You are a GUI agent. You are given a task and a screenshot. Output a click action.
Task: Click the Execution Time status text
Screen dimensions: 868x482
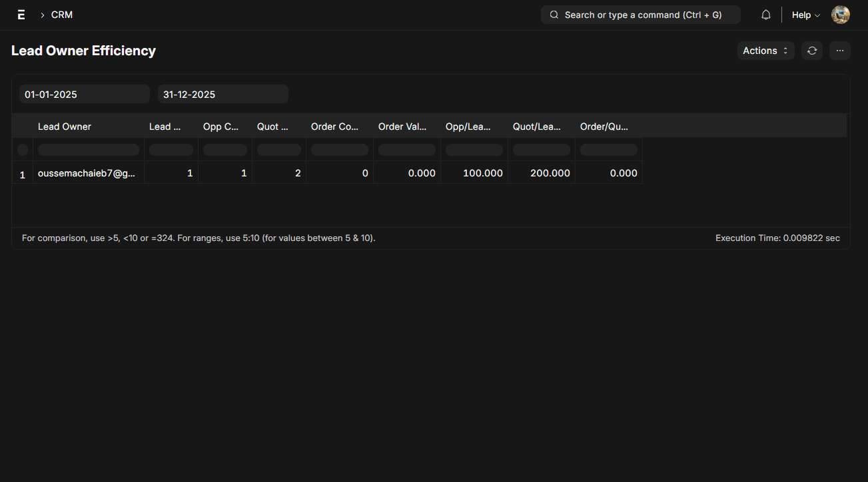(777, 238)
